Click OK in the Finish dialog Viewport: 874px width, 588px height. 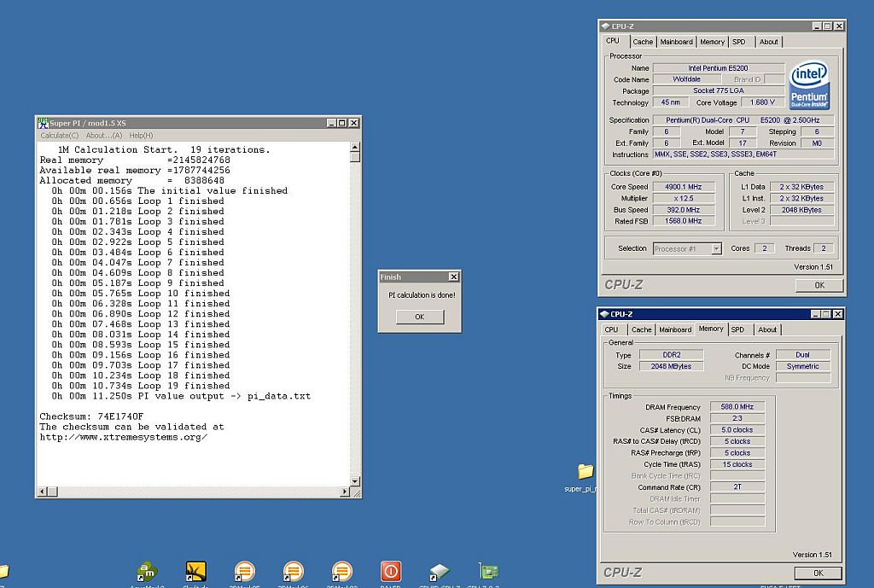pyautogui.click(x=420, y=317)
